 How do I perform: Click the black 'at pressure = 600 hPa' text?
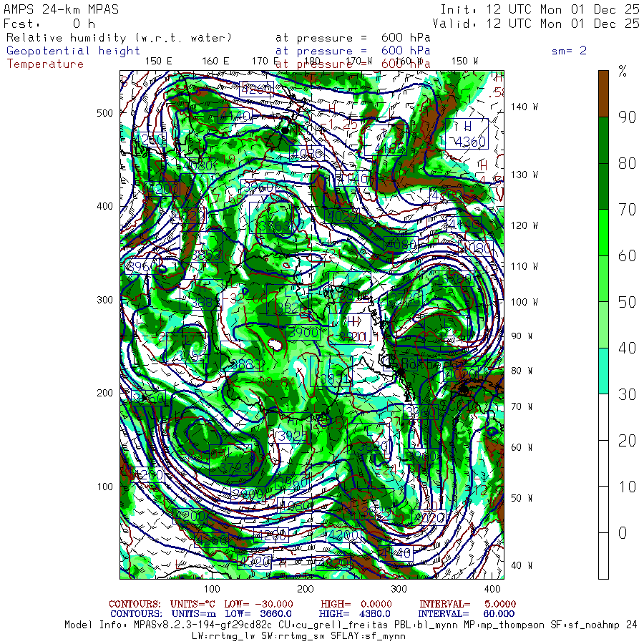coord(353,38)
